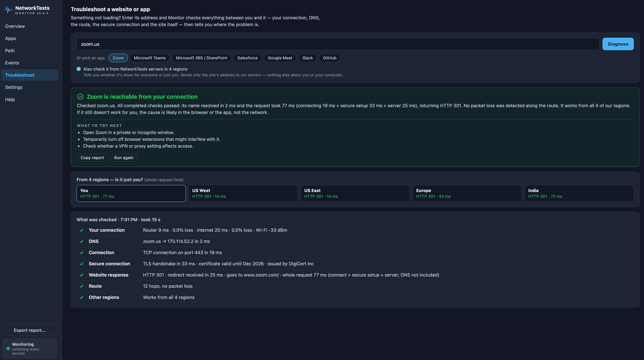Open Settings from the sidebar
Image resolution: width=644 pixels, height=360 pixels.
(x=29, y=87)
